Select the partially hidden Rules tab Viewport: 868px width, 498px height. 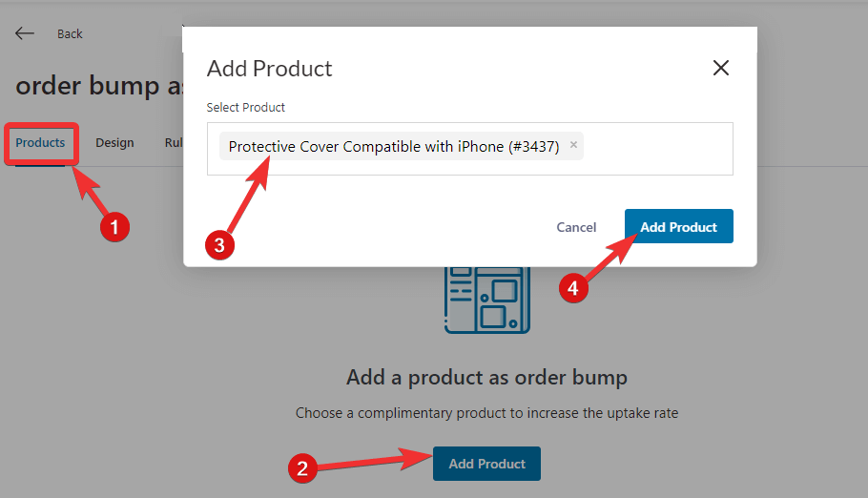[174, 143]
